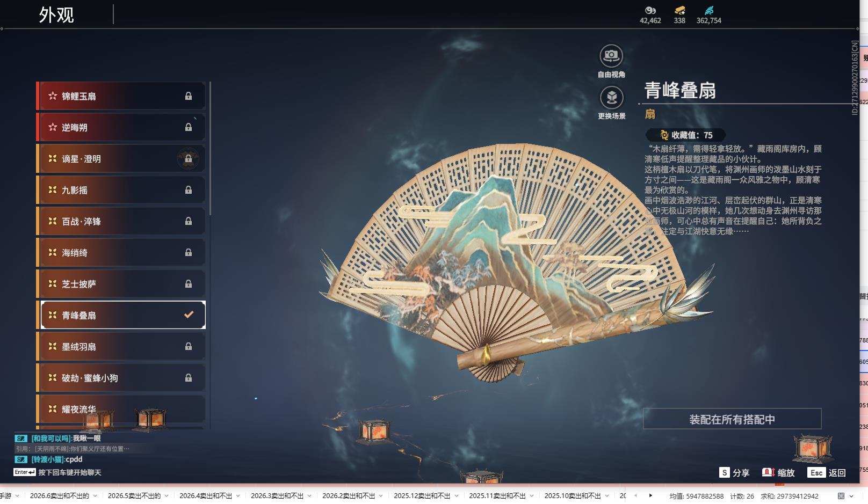Select the 锦鲤玉扇 fan appearance
Screen dimensions: 868x504
[121, 96]
